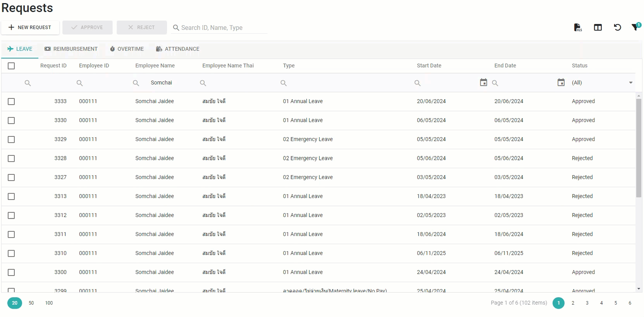Set page size to 100 items
The width and height of the screenshot is (644, 317).
pos(49,303)
